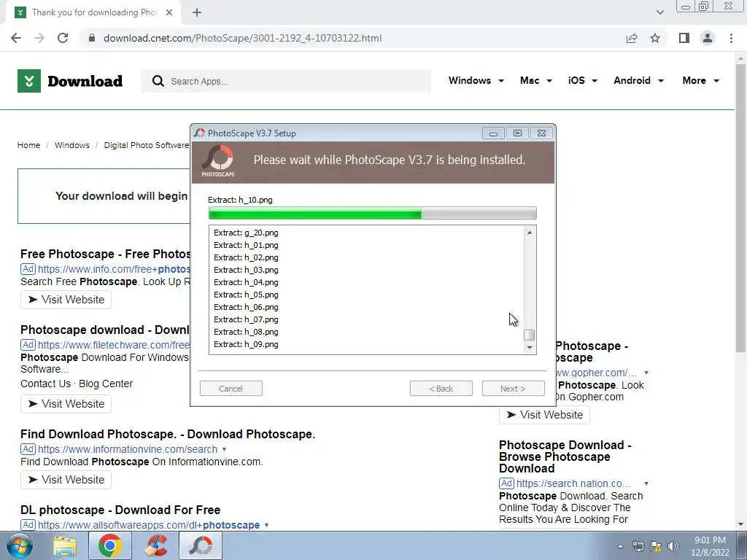Click the padlock site info icon

coord(92,38)
